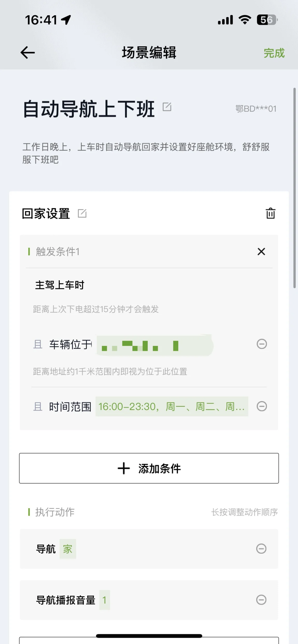Tap the 时间范围 condition label
Viewport: 298px width, 644px height.
(70, 407)
